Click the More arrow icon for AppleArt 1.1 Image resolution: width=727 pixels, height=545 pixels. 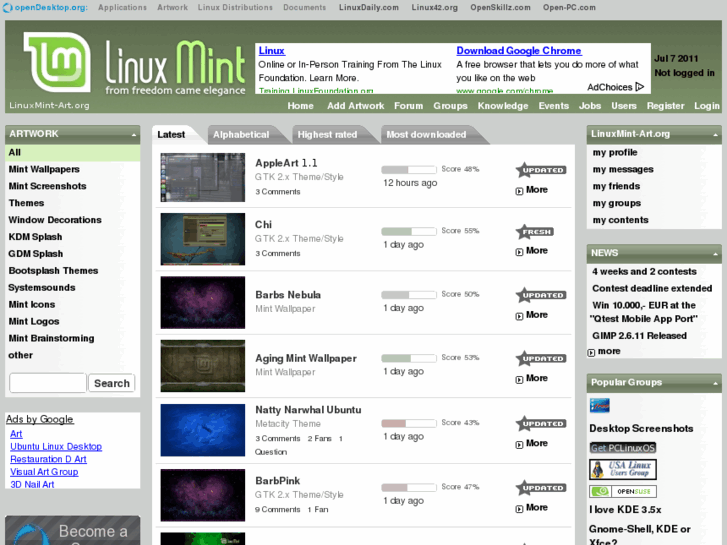pyautogui.click(x=519, y=191)
